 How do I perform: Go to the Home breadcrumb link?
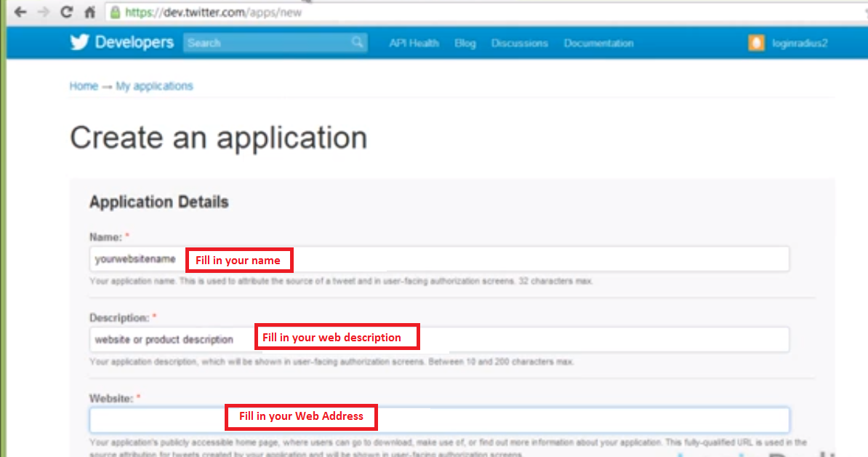pos(84,86)
